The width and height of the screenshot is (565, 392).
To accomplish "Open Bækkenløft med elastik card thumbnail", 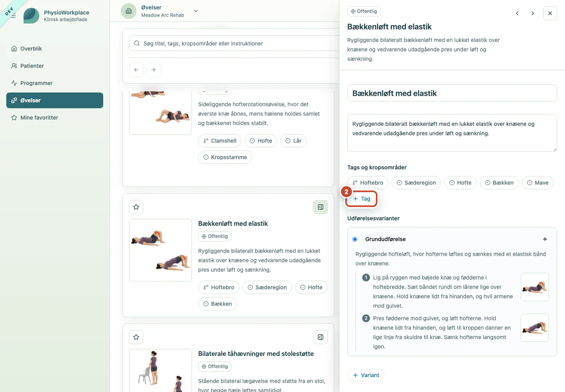I will point(160,250).
